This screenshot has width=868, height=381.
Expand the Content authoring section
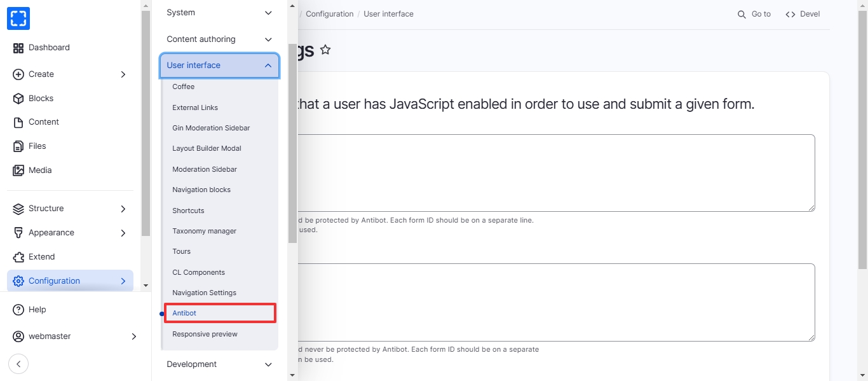[x=219, y=39]
